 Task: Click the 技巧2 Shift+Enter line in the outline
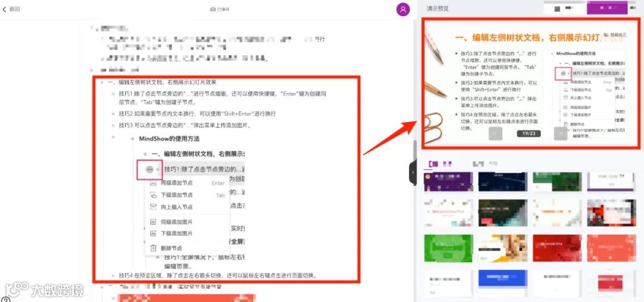coord(197,114)
